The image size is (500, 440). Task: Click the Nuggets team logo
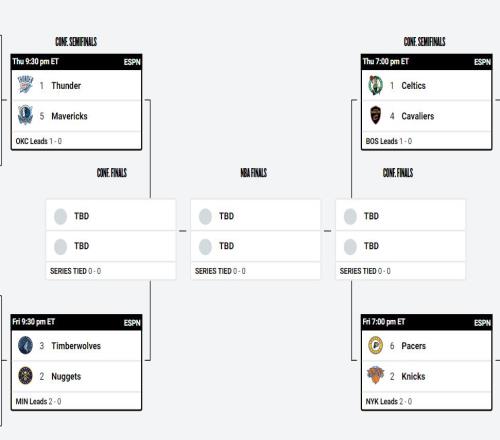point(25,376)
